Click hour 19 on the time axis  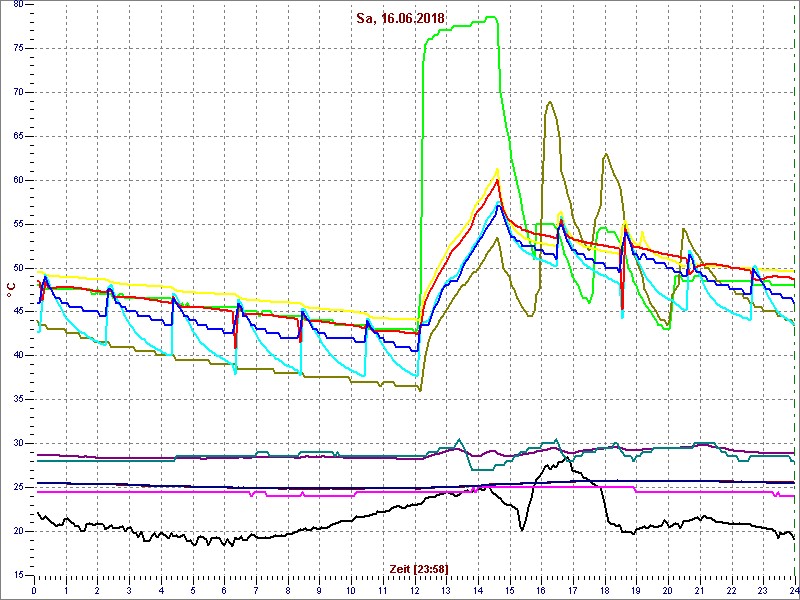coord(636,590)
